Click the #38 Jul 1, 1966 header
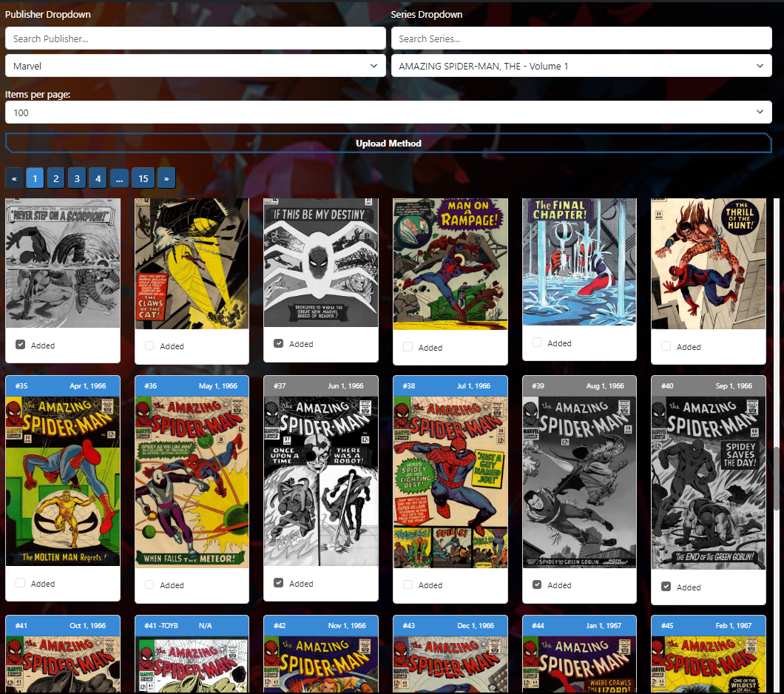784x694 pixels. point(450,386)
